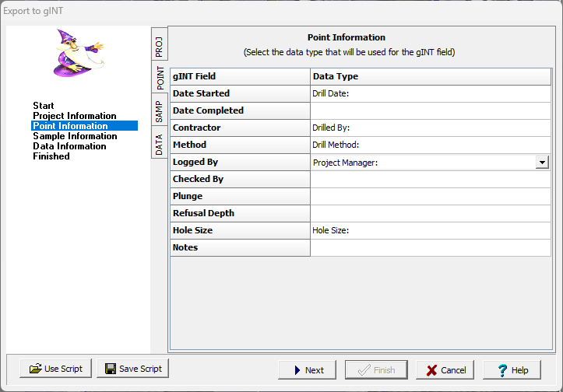The image size is (563, 392).
Task: Select Finished in the steps list
Action: pyautogui.click(x=51, y=156)
